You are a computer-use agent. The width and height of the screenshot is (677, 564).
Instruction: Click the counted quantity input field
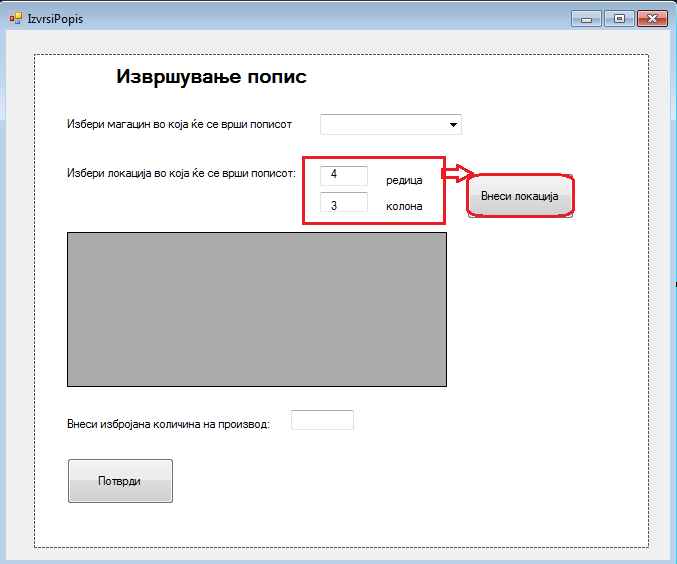[x=322, y=420]
